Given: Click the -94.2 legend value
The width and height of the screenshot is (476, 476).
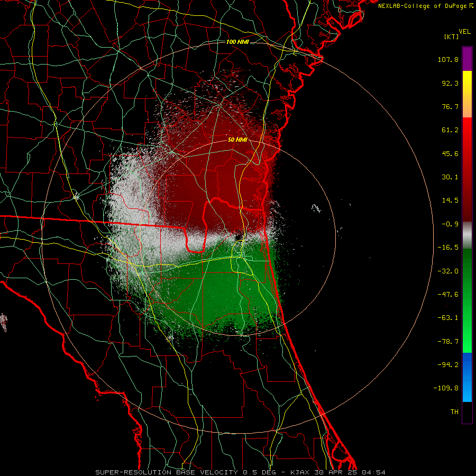Looking at the screenshot, I should coord(448,365).
